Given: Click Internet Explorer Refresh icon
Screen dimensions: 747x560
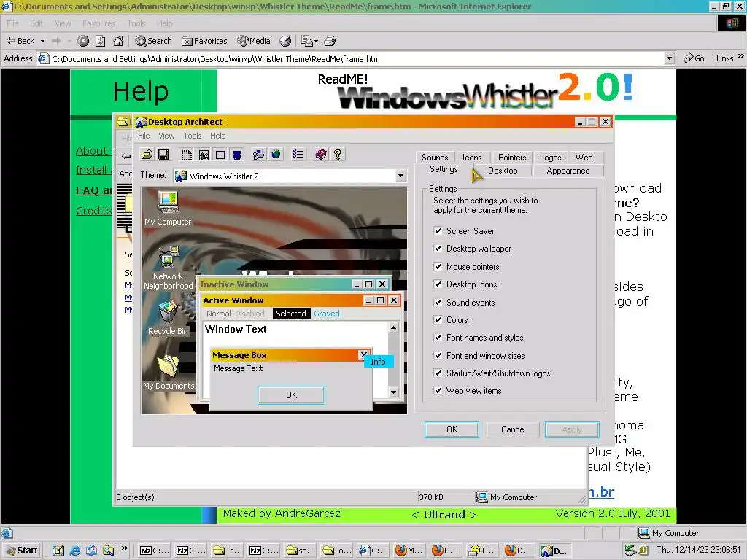Looking at the screenshot, I should tap(101, 41).
